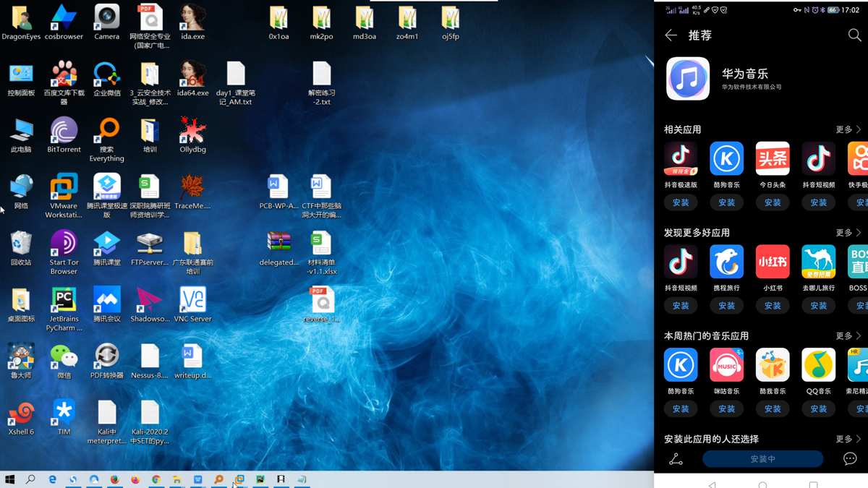
Task: Open search in the phone app store
Action: tap(854, 35)
